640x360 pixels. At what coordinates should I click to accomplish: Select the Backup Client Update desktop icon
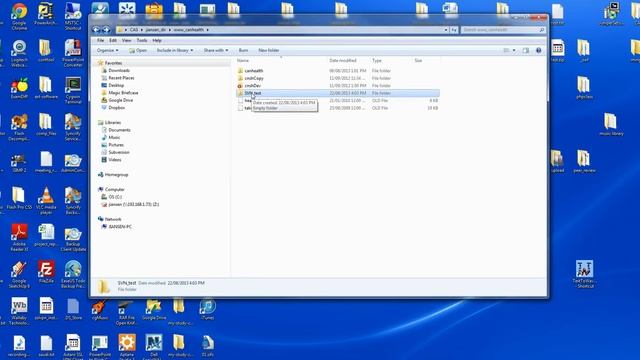coord(73,239)
